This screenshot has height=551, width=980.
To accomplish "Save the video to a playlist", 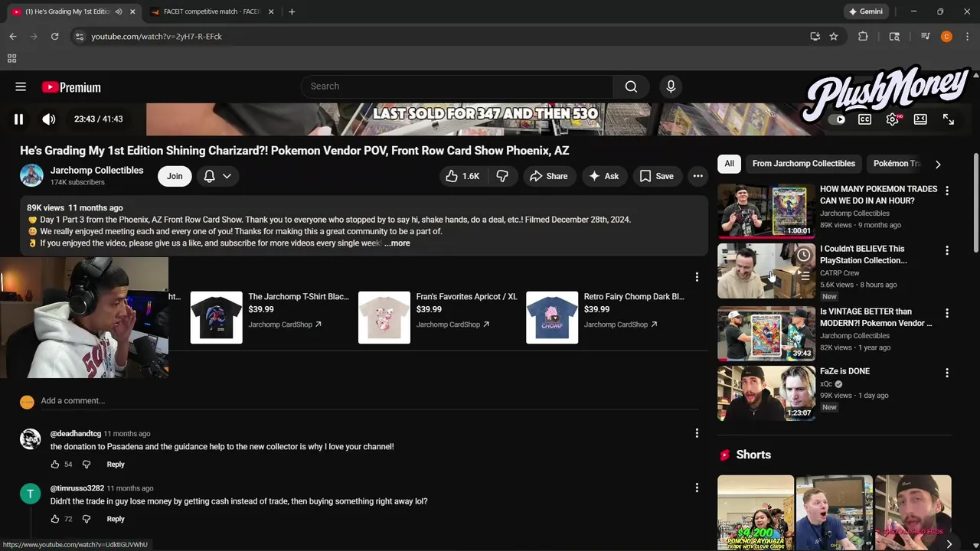I will tap(657, 176).
